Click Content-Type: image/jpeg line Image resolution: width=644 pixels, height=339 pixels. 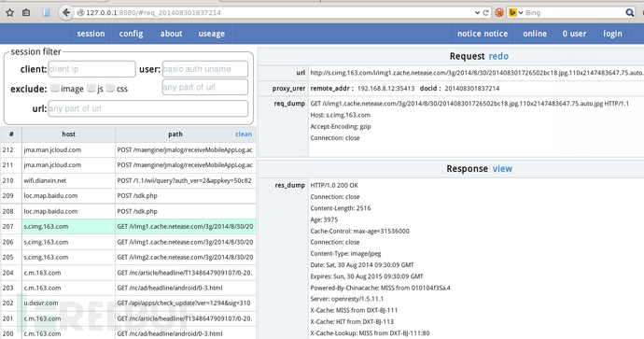[345, 253]
